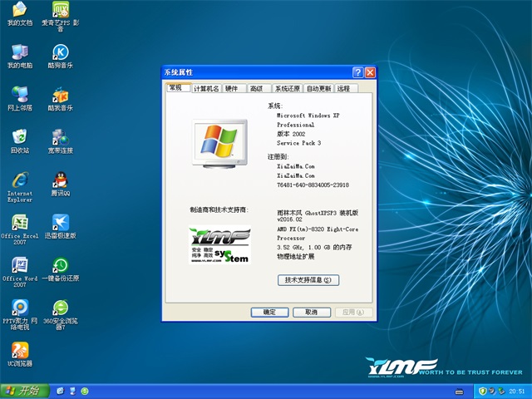The image size is (532, 399).
Task: Open 我的文档 desktop icon
Action: click(x=19, y=11)
